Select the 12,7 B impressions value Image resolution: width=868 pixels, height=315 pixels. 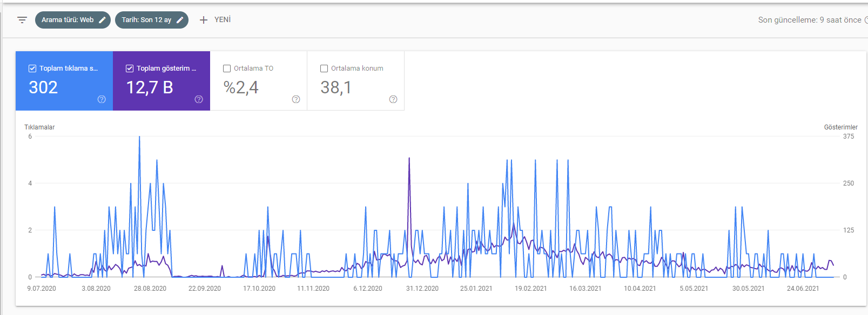[x=150, y=87]
